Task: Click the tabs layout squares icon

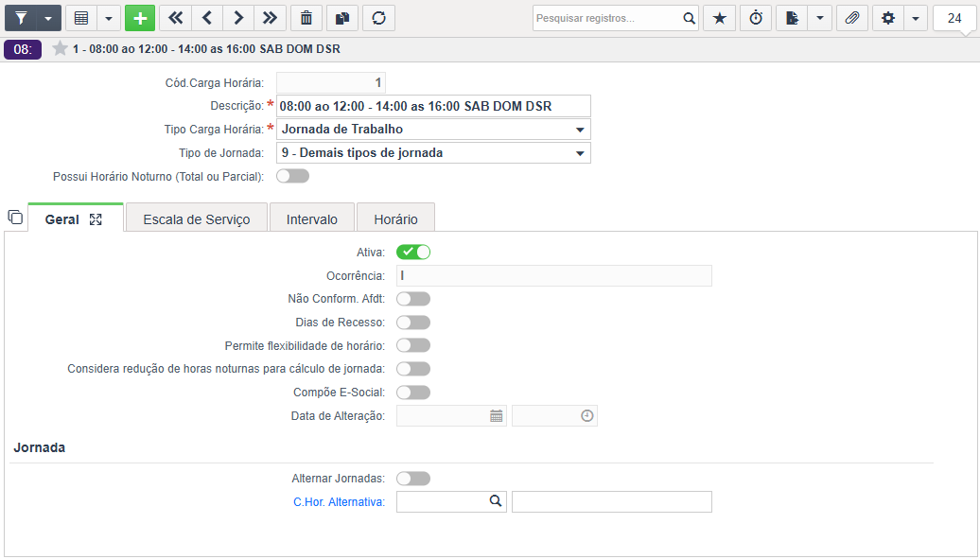Action: (x=15, y=218)
